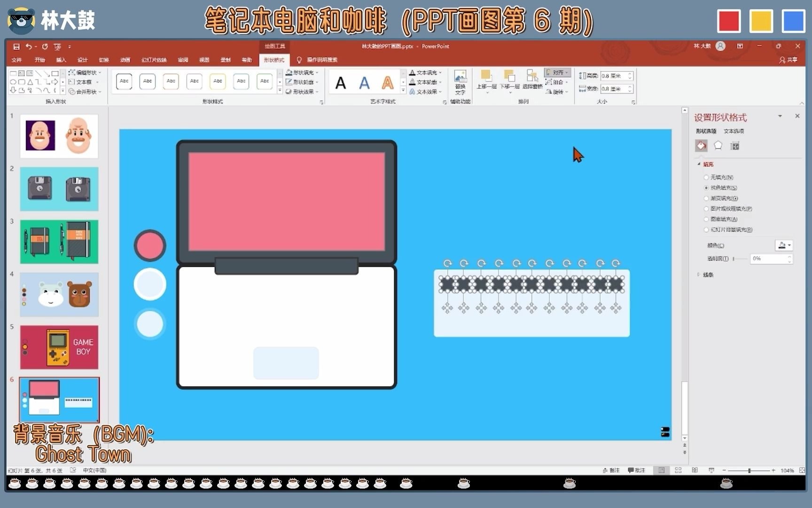Click the Comments (批注) button in status bar
Viewport: 812px width, 508px height.
[x=636, y=470]
